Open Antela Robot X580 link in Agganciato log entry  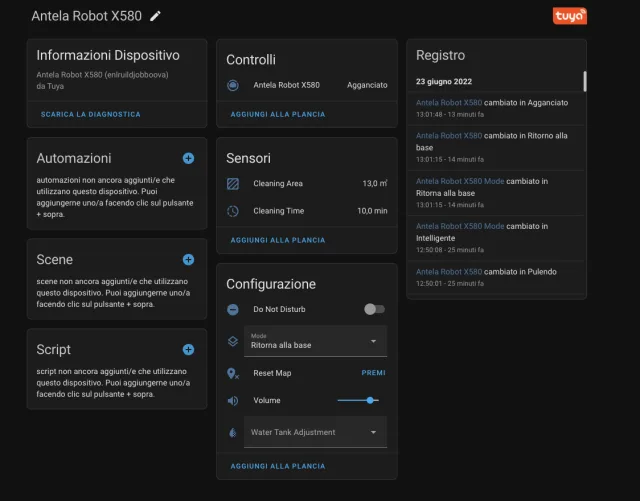(x=449, y=103)
